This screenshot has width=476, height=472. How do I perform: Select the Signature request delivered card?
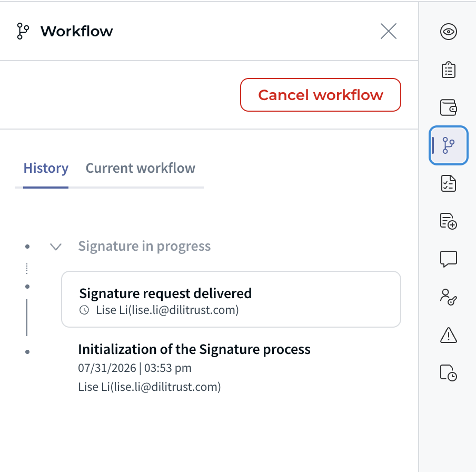pos(231,299)
